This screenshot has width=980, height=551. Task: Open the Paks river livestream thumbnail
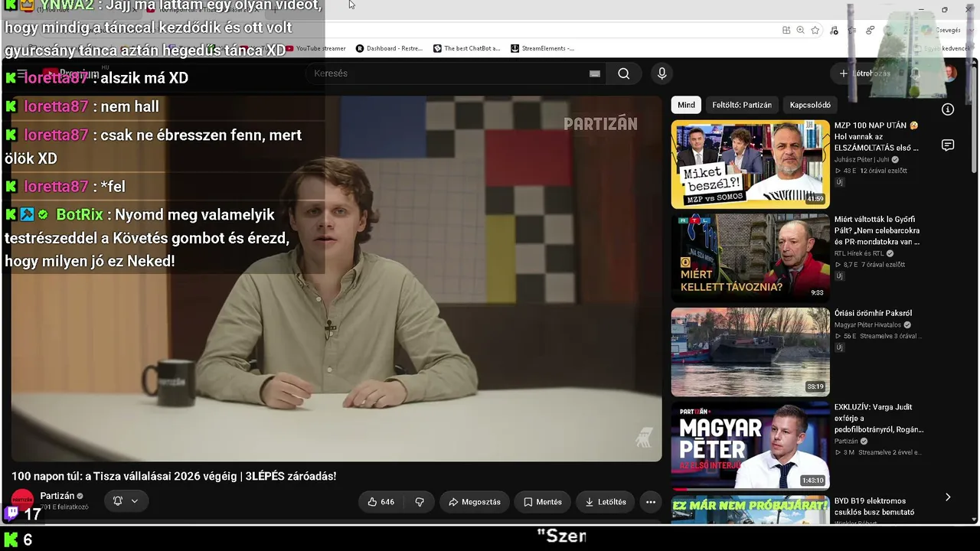pyautogui.click(x=750, y=352)
